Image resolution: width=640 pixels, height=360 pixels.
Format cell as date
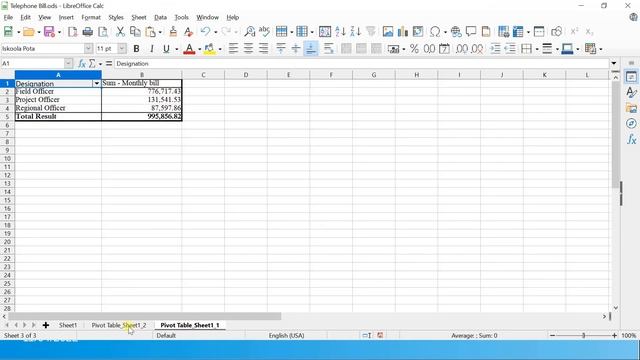(x=444, y=49)
